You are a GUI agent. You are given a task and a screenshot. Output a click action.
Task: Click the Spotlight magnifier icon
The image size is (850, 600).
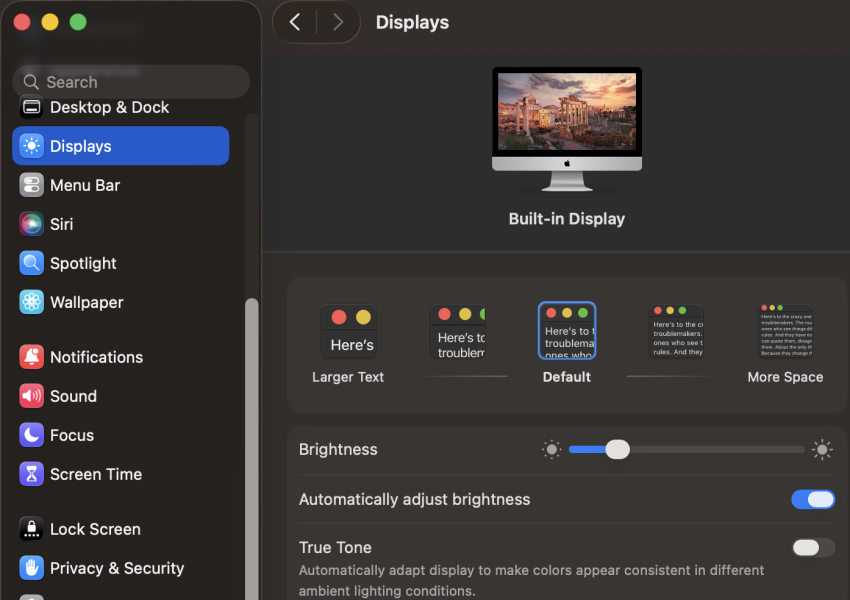tap(32, 263)
